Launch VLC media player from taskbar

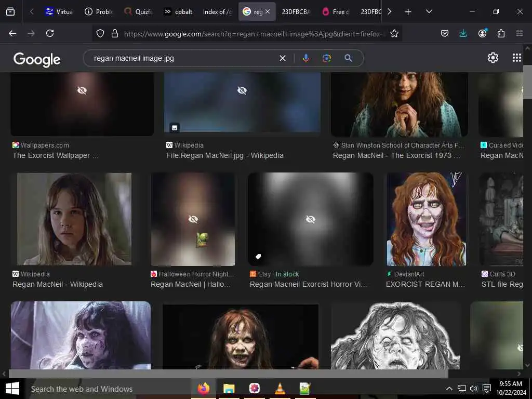[x=280, y=389]
